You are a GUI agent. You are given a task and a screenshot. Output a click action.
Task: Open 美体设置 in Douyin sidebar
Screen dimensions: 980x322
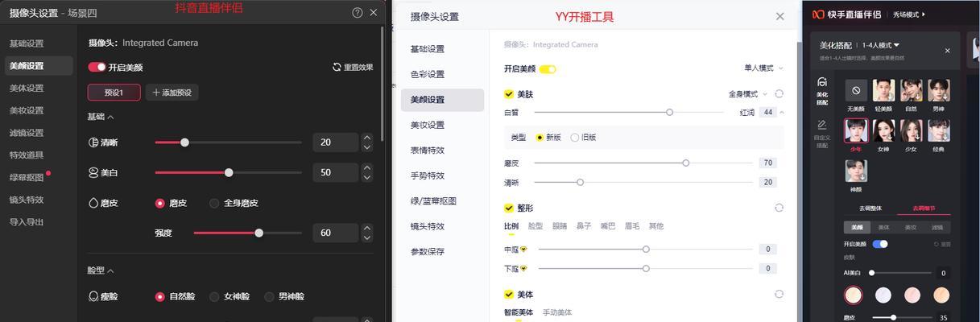27,89
